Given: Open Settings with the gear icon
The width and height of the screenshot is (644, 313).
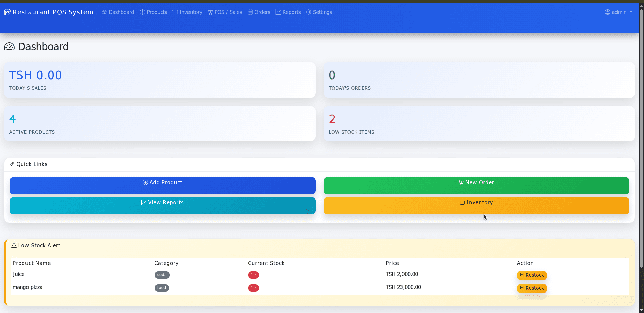Looking at the screenshot, I should click(x=308, y=12).
